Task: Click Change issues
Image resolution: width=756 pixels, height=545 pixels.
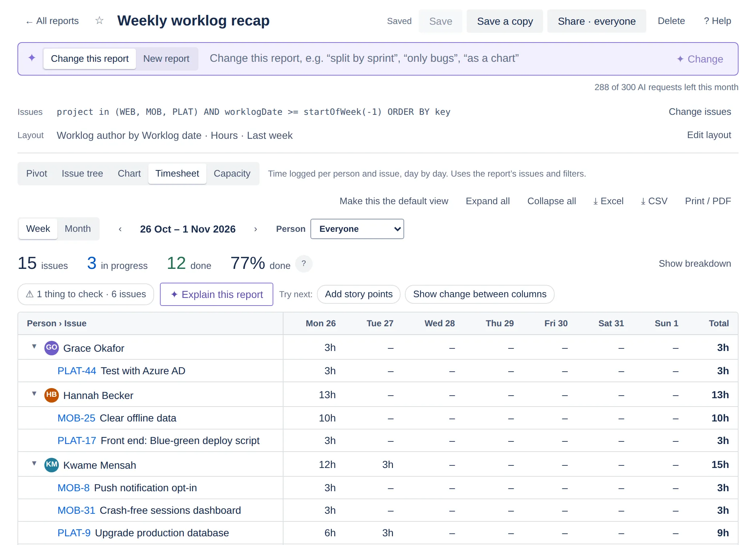Action: (700, 112)
